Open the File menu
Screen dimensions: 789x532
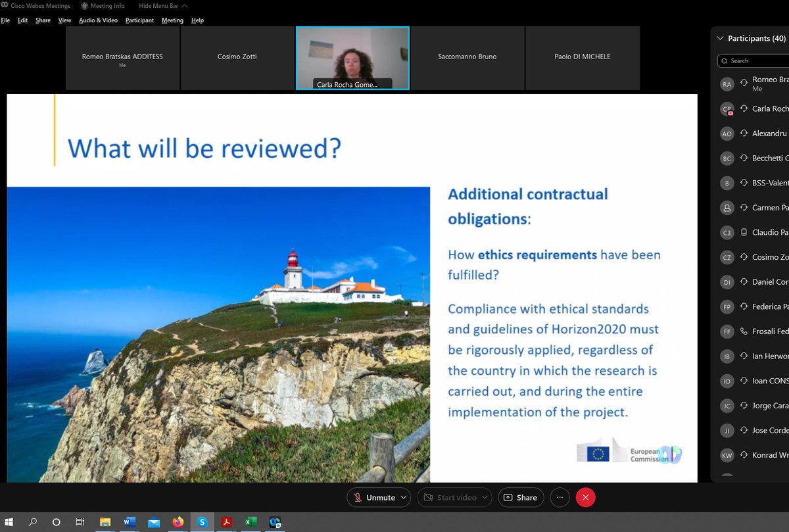coord(5,20)
